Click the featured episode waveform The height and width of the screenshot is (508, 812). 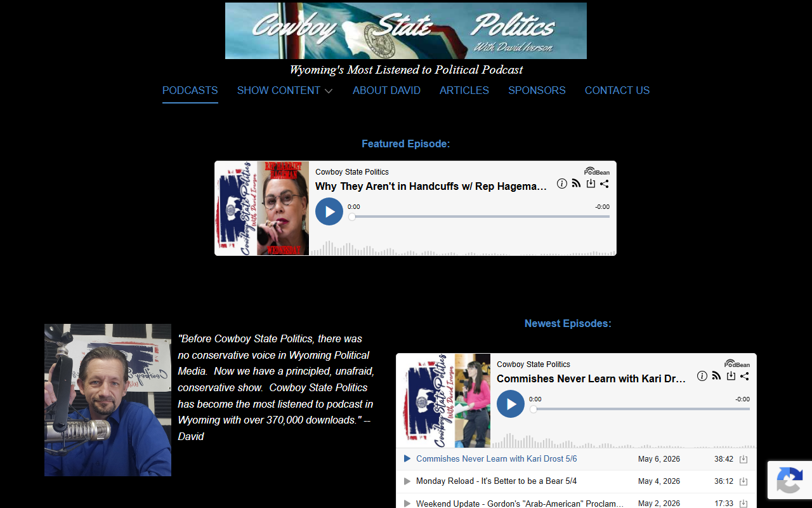coord(462,248)
